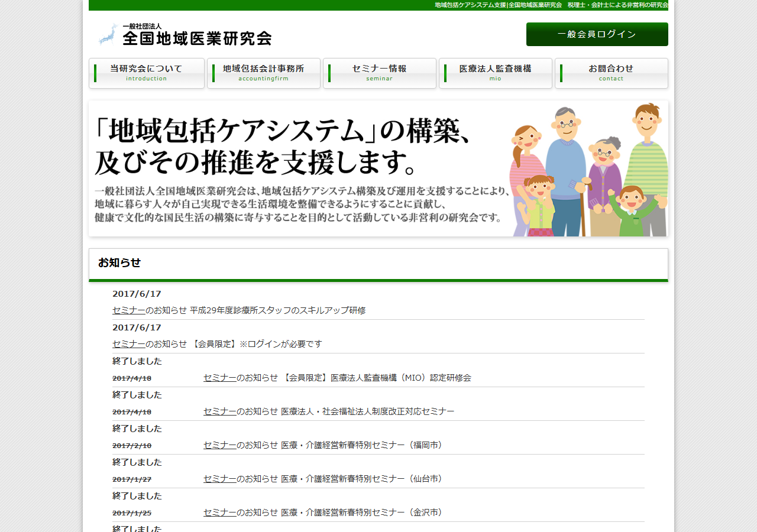Click the site logo 全国地域医業研究会

coord(185,34)
